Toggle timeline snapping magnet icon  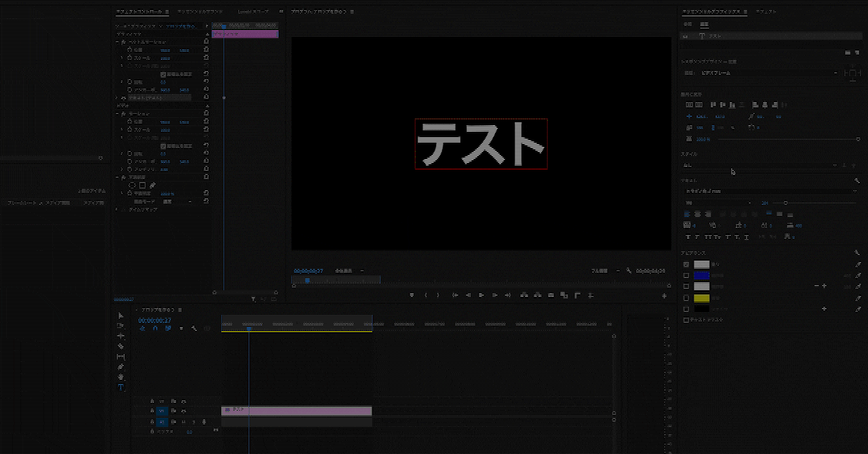(155, 328)
